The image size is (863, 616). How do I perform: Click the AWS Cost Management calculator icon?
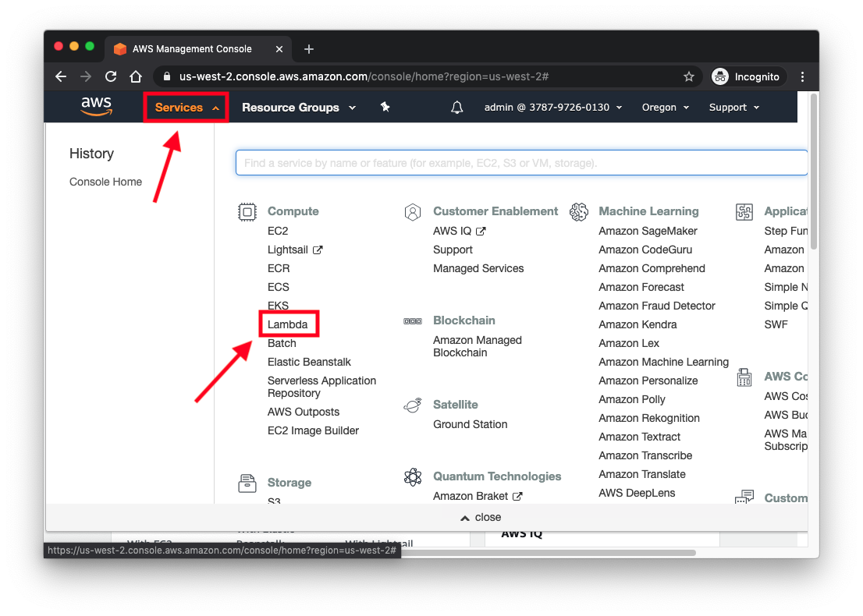click(744, 377)
